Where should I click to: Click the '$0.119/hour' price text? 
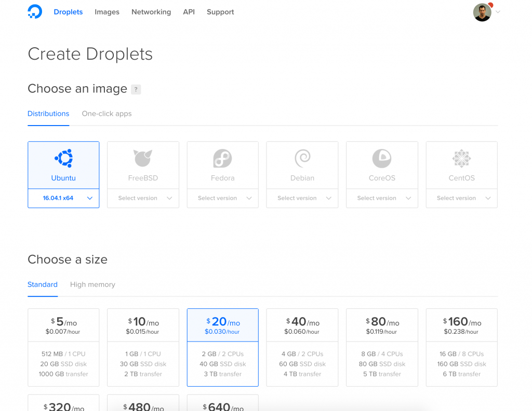click(x=381, y=332)
